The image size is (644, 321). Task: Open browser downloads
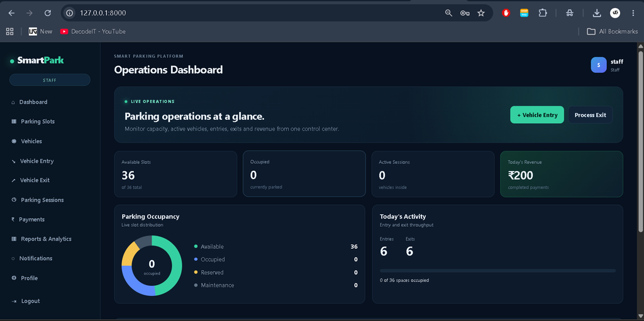point(597,13)
